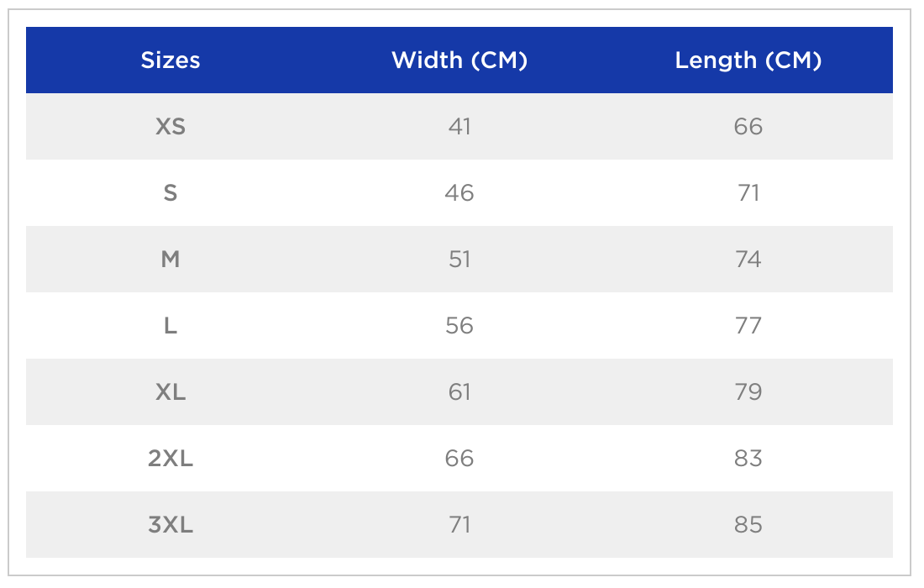Click width value 41 for XS
The height and width of the screenshot is (588, 924).
[459, 127]
